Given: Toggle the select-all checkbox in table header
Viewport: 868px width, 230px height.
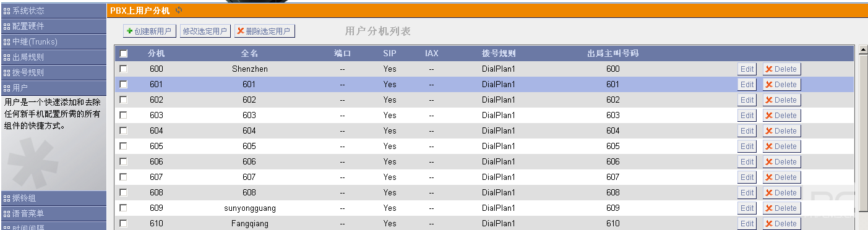Looking at the screenshot, I should tap(124, 54).
